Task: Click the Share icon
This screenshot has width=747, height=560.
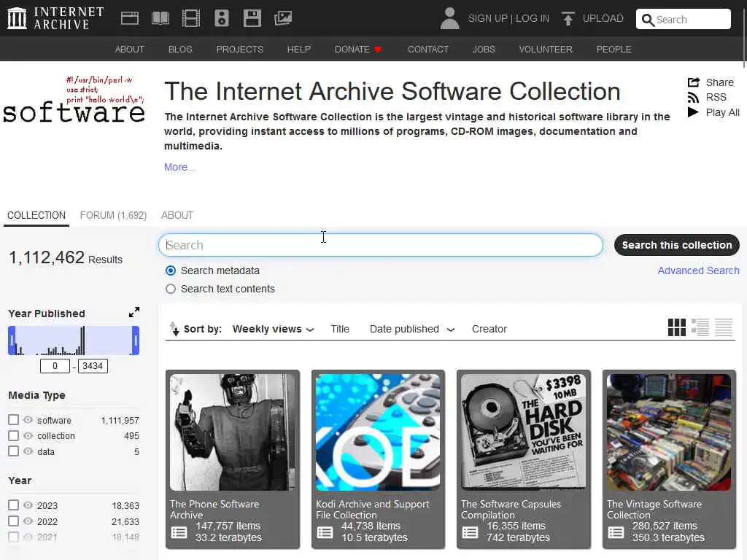Action: click(x=694, y=82)
